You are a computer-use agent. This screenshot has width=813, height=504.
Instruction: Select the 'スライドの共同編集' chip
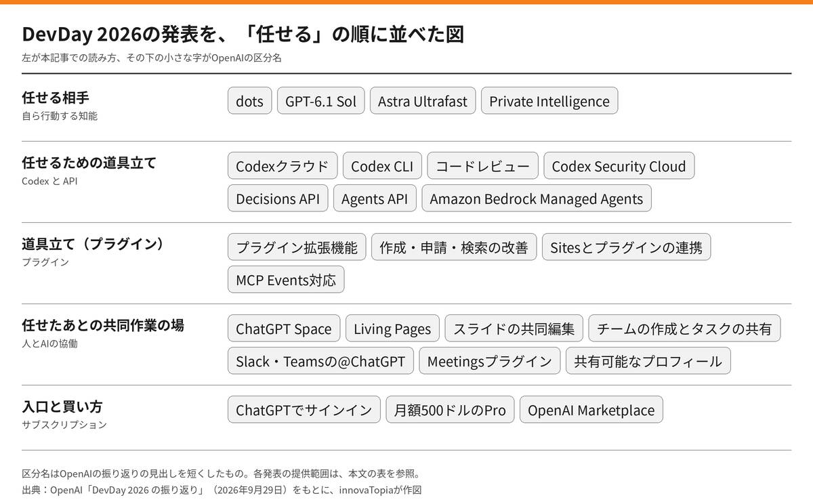click(x=514, y=329)
